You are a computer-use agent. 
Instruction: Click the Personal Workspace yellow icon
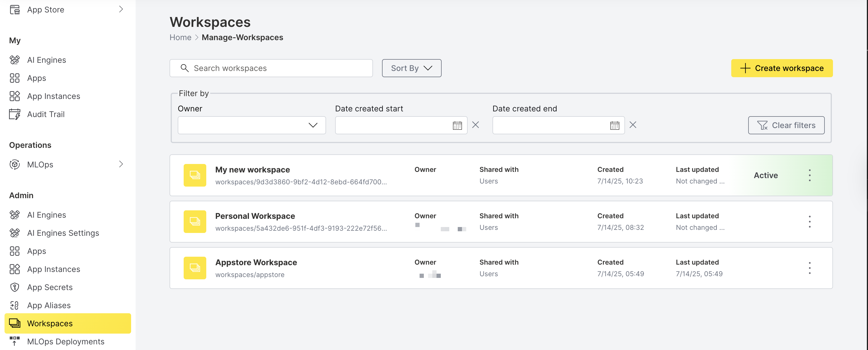click(x=195, y=222)
